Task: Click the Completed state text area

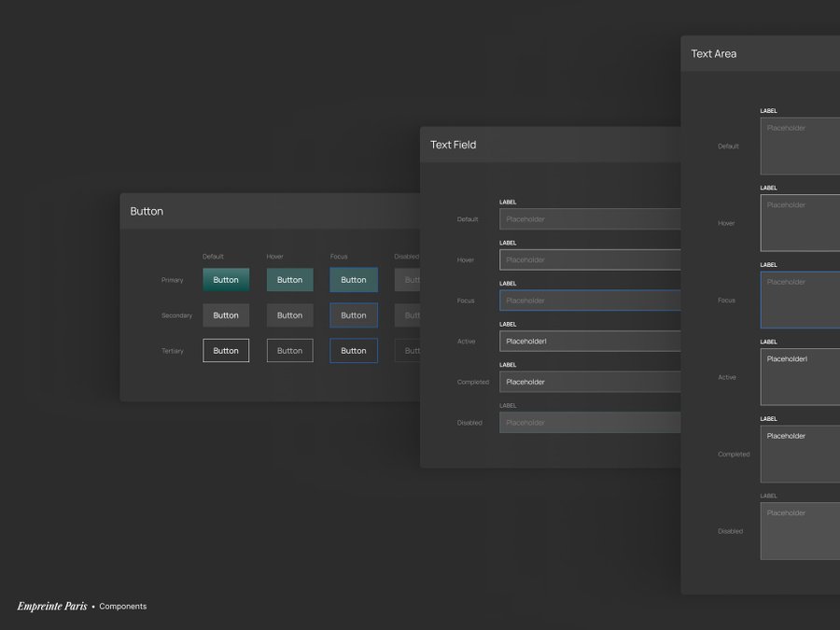Action: (x=800, y=455)
